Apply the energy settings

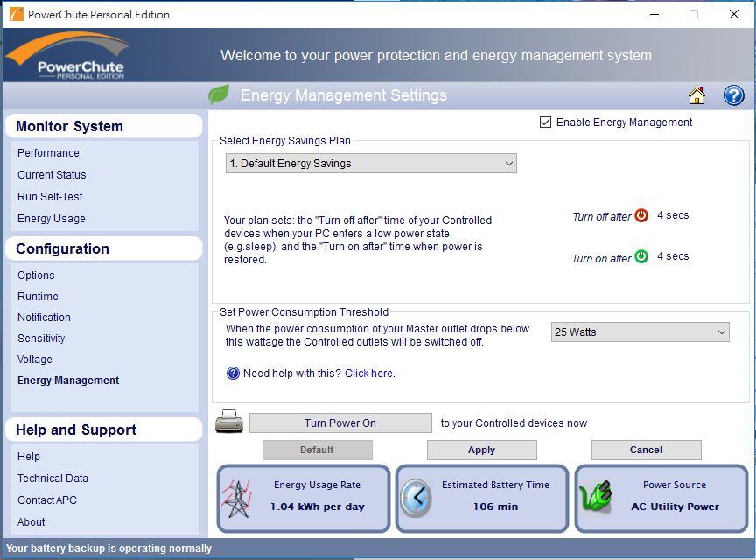(481, 450)
